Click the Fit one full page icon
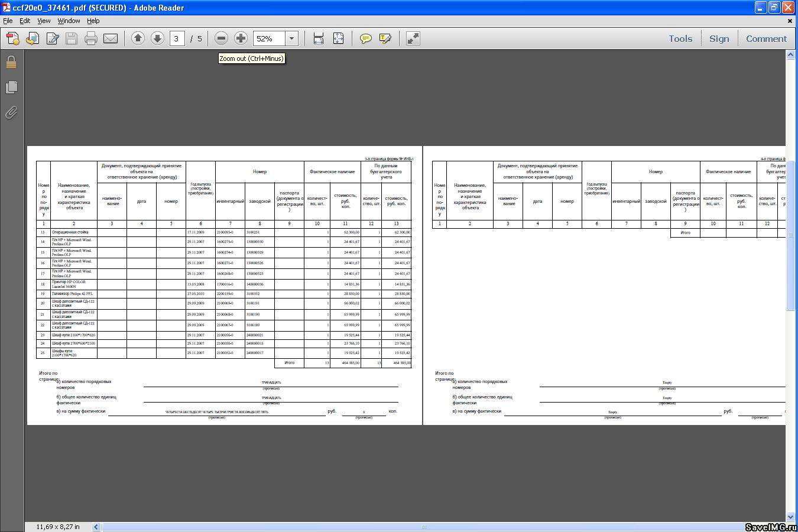Screen dimensions: 798x532 click(x=338, y=38)
